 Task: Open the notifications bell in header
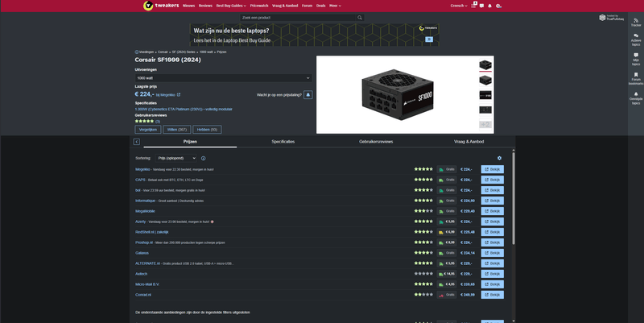pos(489,6)
